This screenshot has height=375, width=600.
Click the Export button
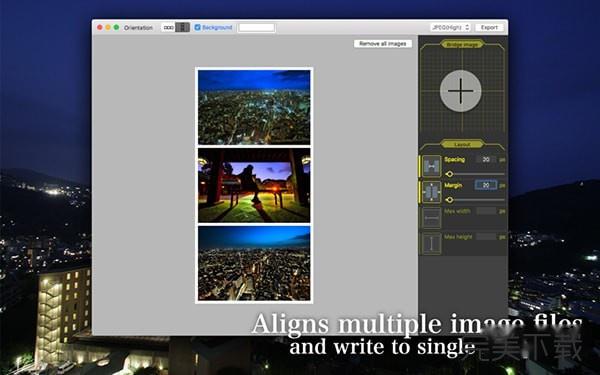tap(489, 28)
